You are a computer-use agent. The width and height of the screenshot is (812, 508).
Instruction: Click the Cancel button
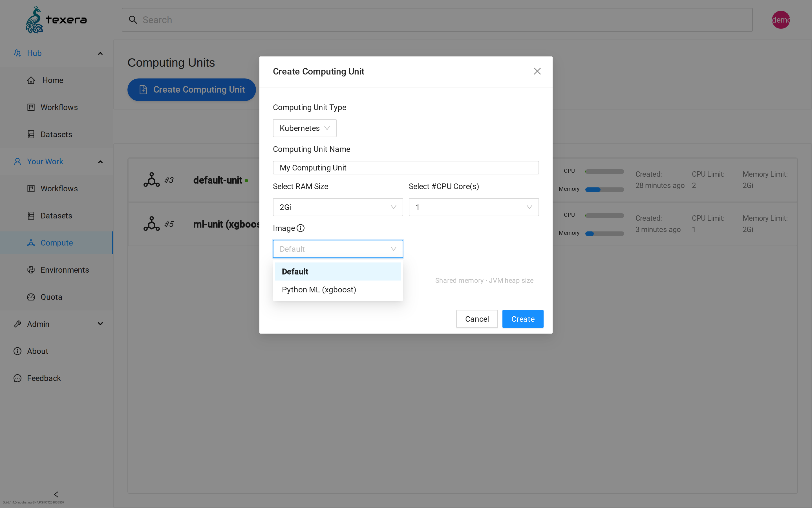tap(476, 319)
